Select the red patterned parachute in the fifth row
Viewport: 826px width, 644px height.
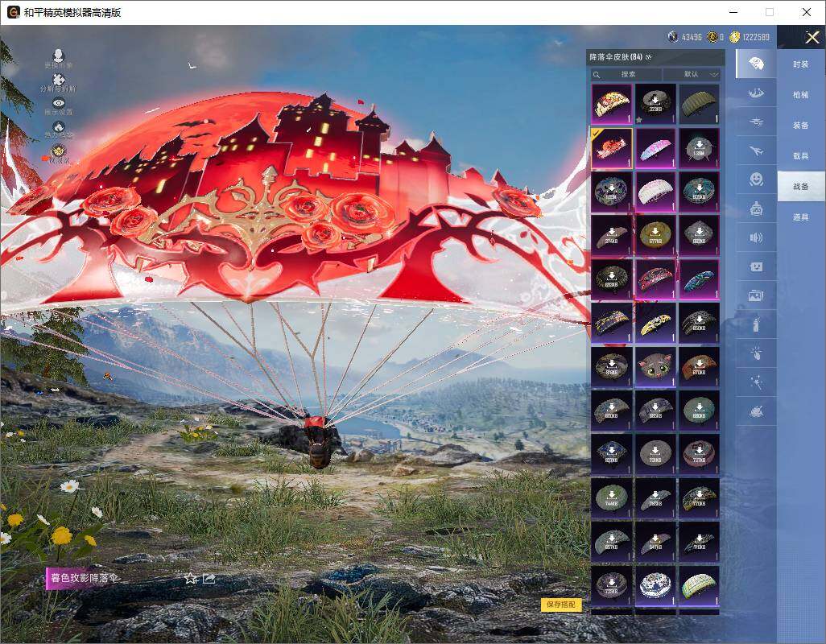(x=655, y=279)
